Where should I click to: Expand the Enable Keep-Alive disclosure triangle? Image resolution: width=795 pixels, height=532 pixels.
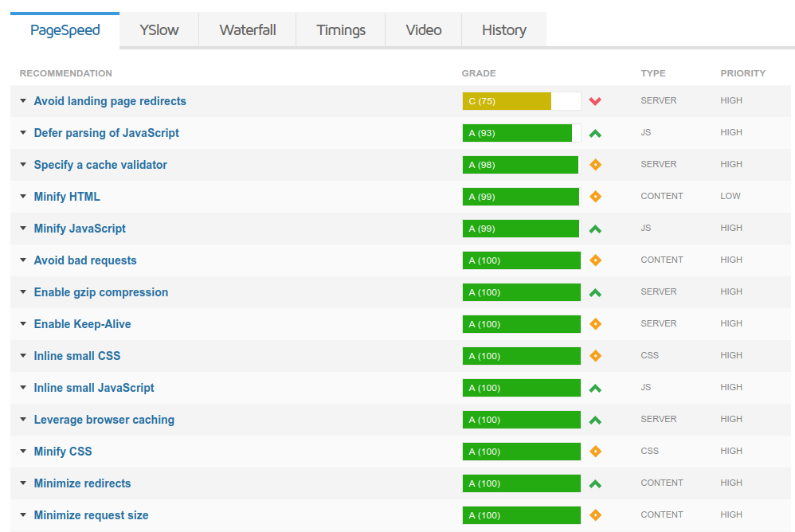(24, 324)
